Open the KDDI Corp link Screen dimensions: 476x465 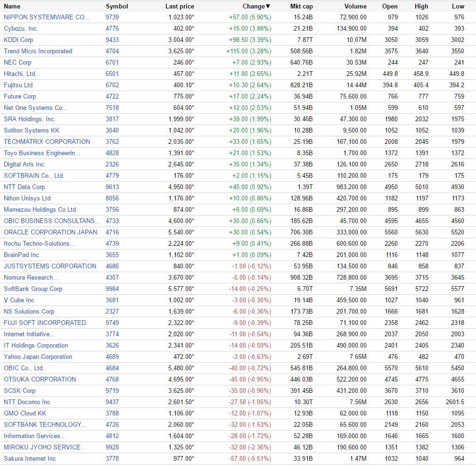[18, 40]
